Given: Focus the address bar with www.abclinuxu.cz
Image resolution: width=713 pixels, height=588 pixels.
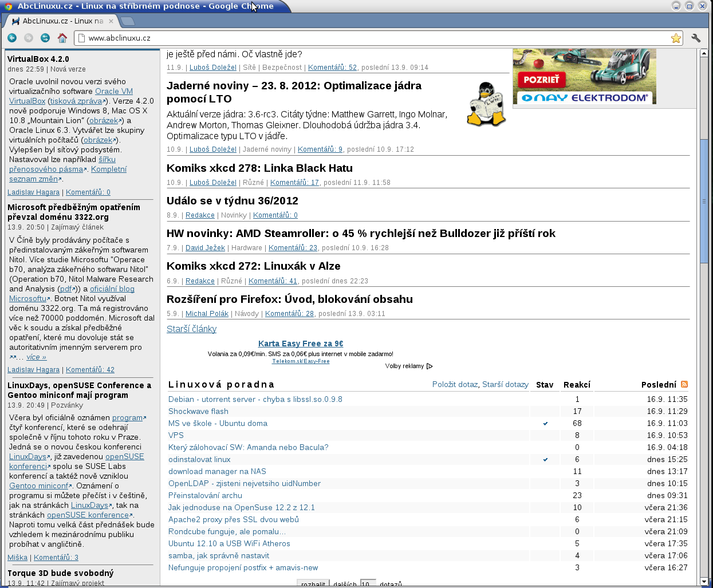Looking at the screenshot, I should 378,38.
